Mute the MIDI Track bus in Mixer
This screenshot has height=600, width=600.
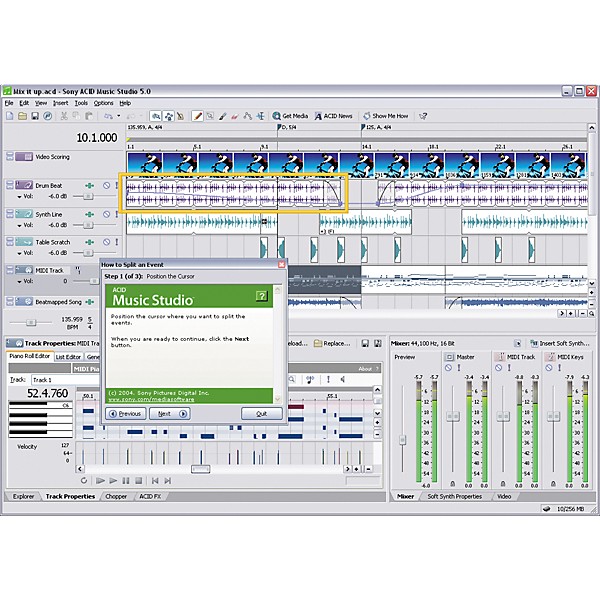498,368
